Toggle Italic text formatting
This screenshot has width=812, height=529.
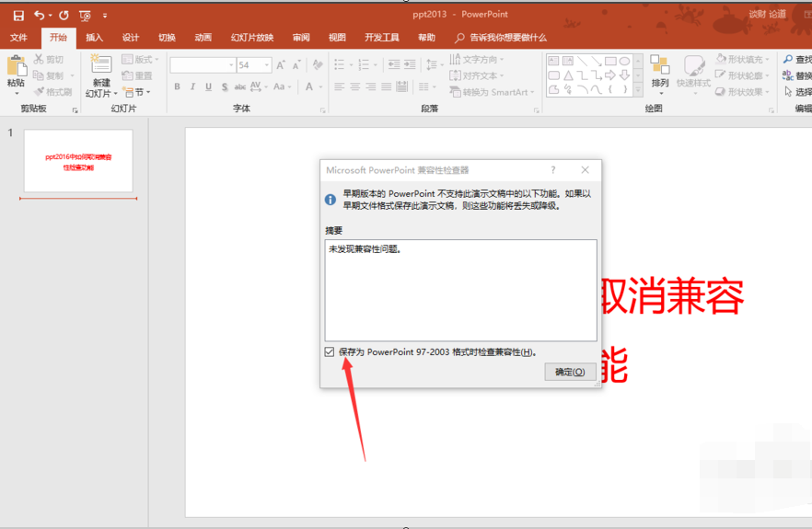pyautogui.click(x=192, y=87)
